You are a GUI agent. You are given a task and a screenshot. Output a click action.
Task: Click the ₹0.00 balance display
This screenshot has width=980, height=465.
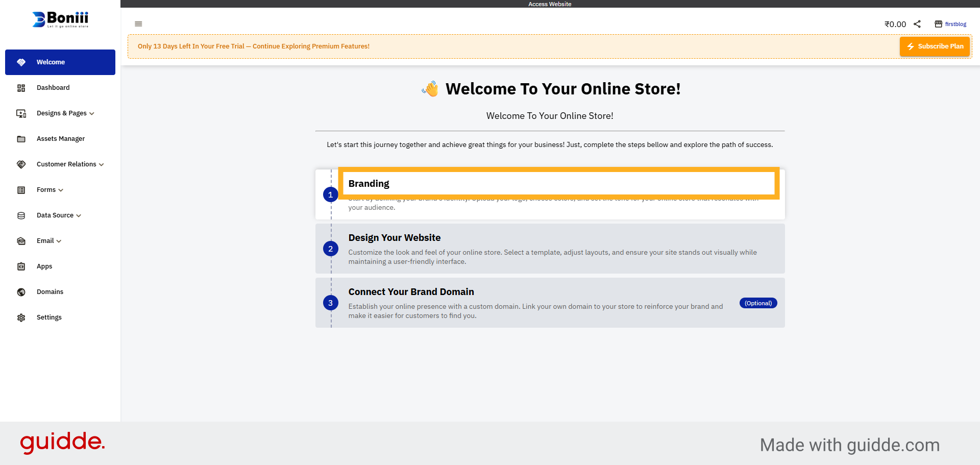pyautogui.click(x=895, y=23)
